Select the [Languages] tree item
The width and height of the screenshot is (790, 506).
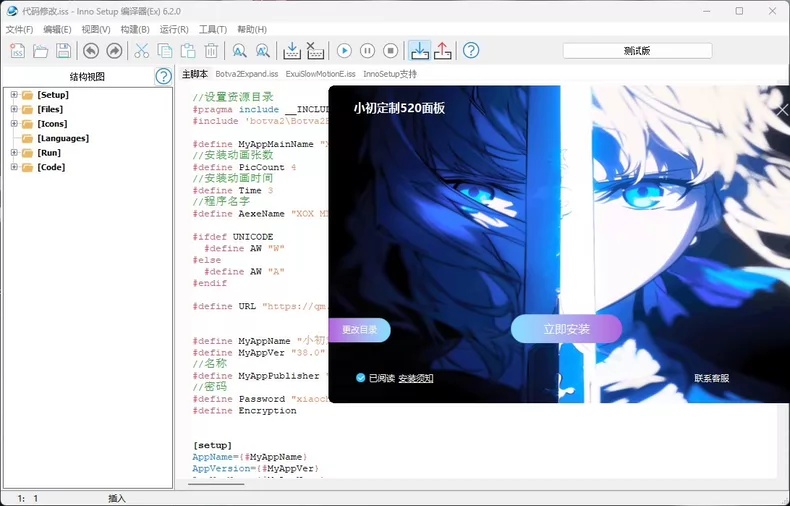[63, 138]
